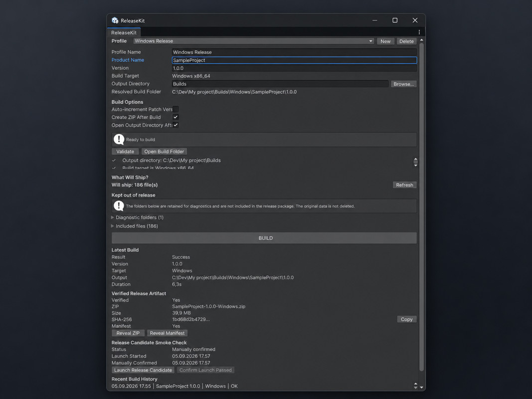Screen dimensions: 532x399
Task: Click the New profile button
Action: 385,41
